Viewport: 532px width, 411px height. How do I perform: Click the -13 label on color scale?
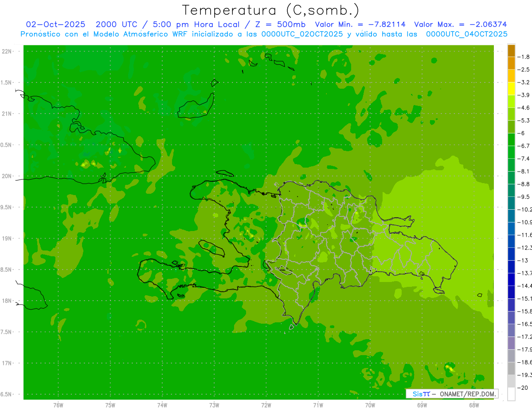tap(523, 260)
